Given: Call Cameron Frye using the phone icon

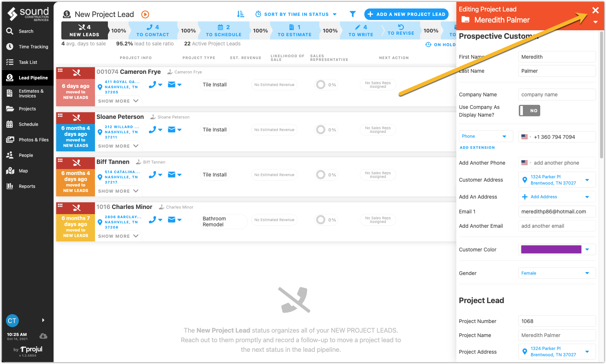Looking at the screenshot, I should 153,85.
